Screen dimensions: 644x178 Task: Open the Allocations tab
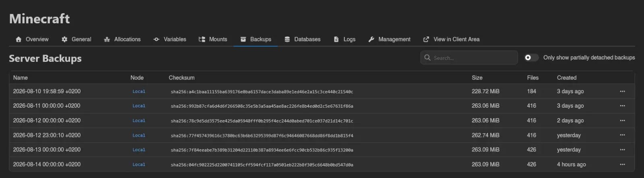(122, 39)
